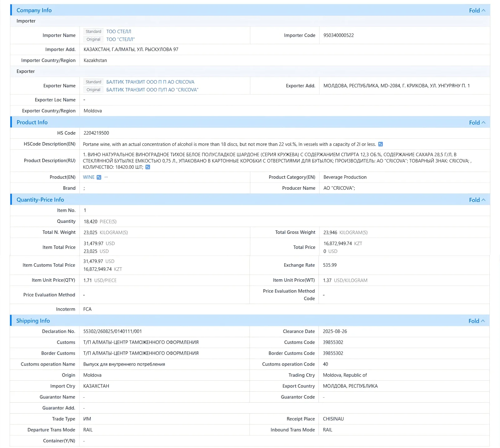Select the Company Info section header
The width and height of the screenshot is (500, 448).
(34, 10)
